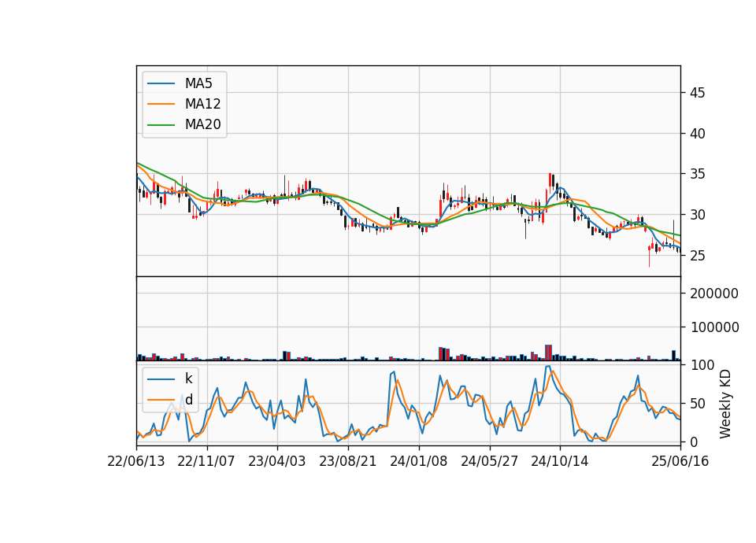Click the 50 label on KD axis
756x543 pixels.
click(697, 403)
